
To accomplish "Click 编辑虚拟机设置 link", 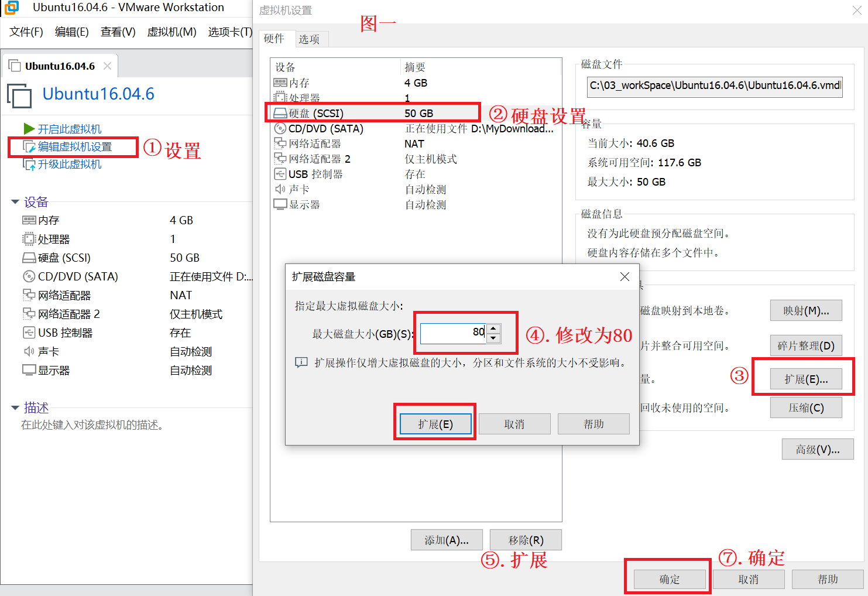I will pyautogui.click(x=75, y=147).
